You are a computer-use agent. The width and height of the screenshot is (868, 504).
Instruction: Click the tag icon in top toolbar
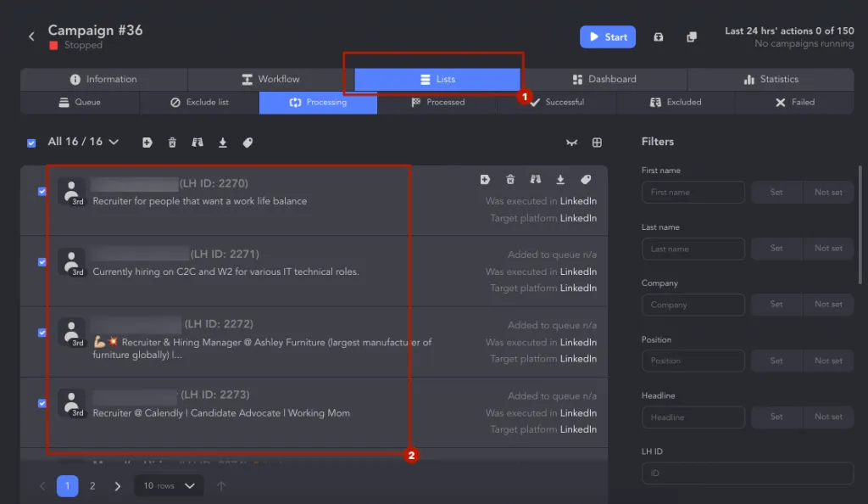[x=248, y=143]
